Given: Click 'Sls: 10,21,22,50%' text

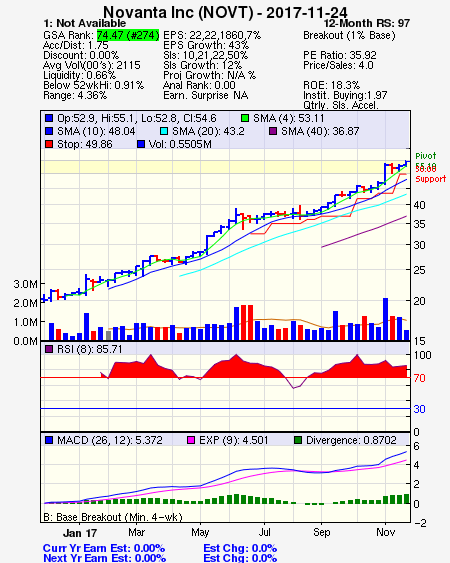Looking at the screenshot, I should tap(205, 55).
